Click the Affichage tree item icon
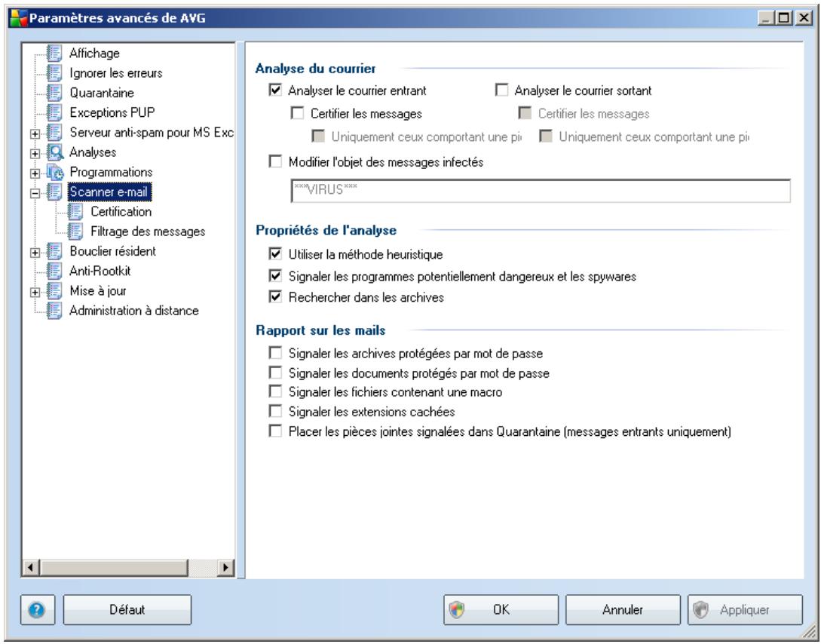This screenshot has width=824, height=644. pos(54,53)
